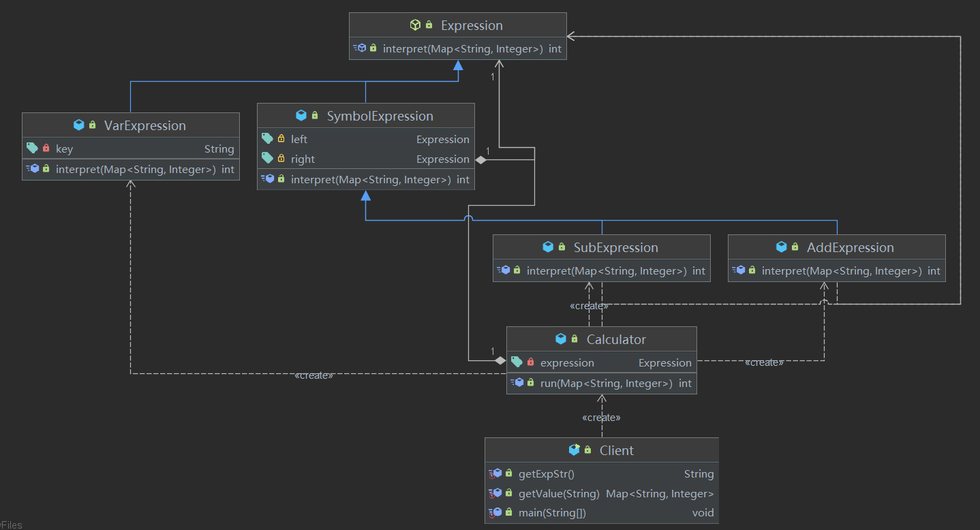
Task: Select the expression field in Calculator
Action: pos(567,362)
